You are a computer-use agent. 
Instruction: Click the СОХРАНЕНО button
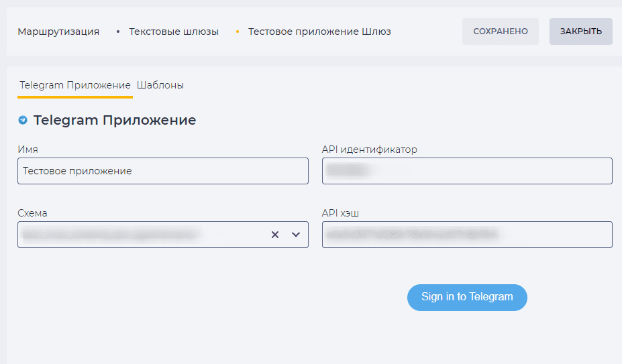[501, 32]
